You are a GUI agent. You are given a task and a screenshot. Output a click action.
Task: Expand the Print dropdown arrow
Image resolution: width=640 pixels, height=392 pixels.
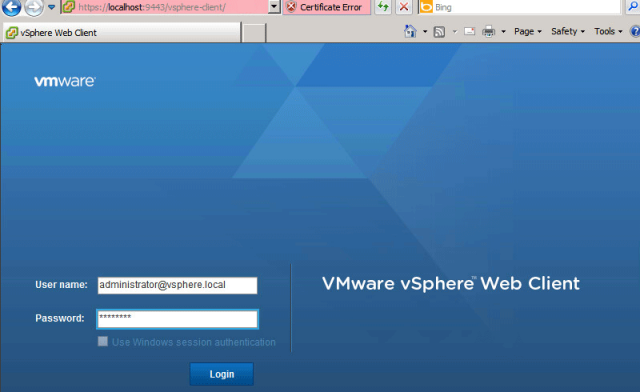coord(503,31)
